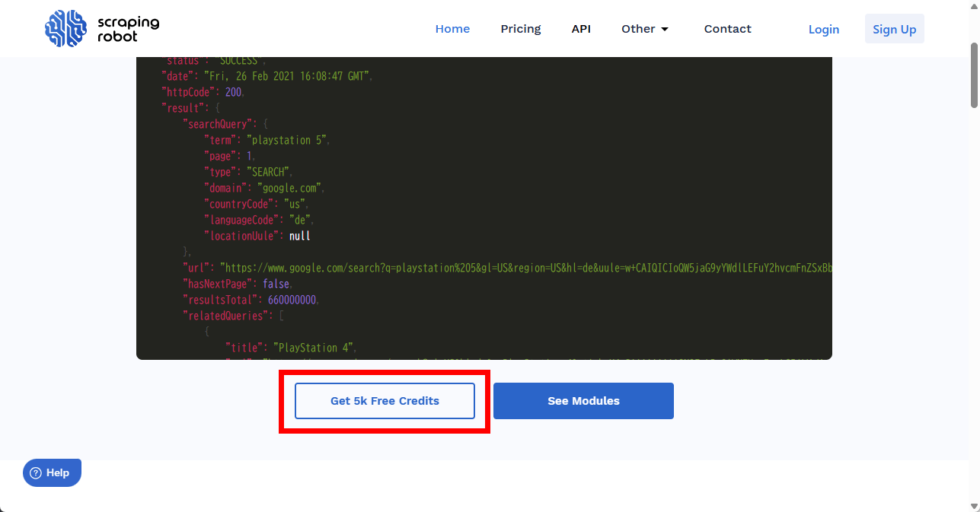980x512 pixels.
Task: Click the vertical scrollbar thumb
Action: tap(974, 75)
